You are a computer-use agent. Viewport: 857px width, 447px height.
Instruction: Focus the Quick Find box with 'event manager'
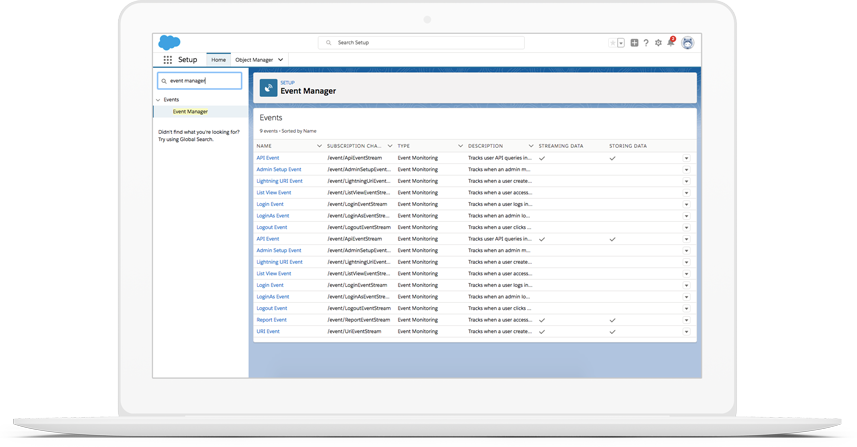click(199, 81)
